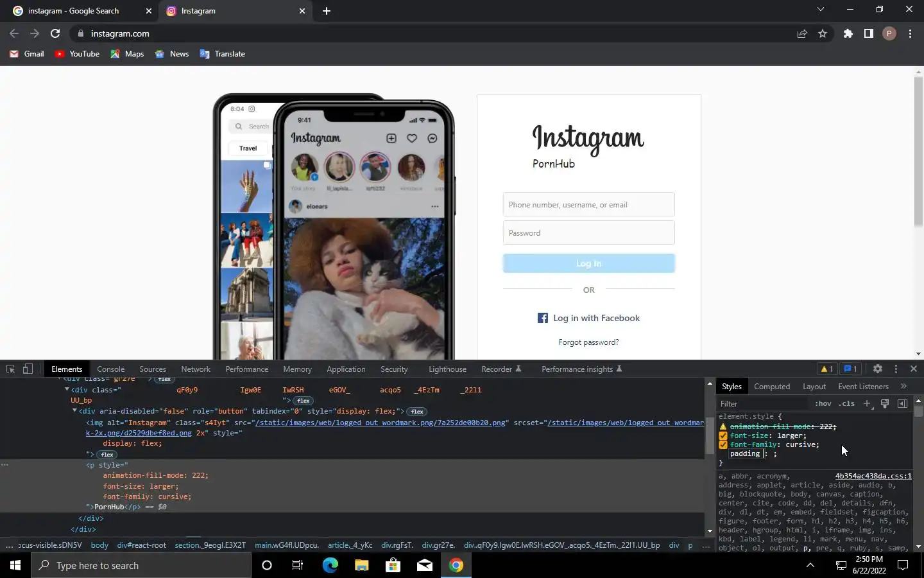Reload the Instagram page
The height and width of the screenshot is (578, 924).
(x=55, y=33)
